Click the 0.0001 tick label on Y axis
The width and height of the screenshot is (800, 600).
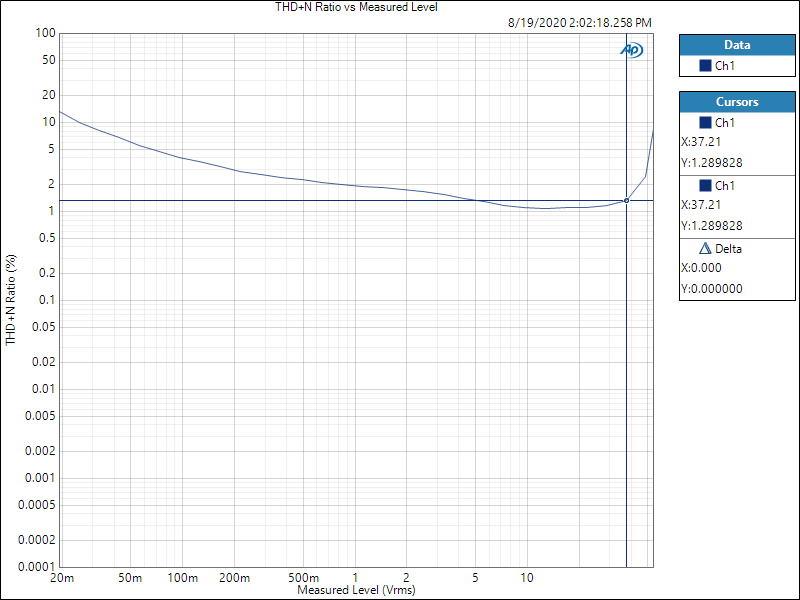pos(37,567)
